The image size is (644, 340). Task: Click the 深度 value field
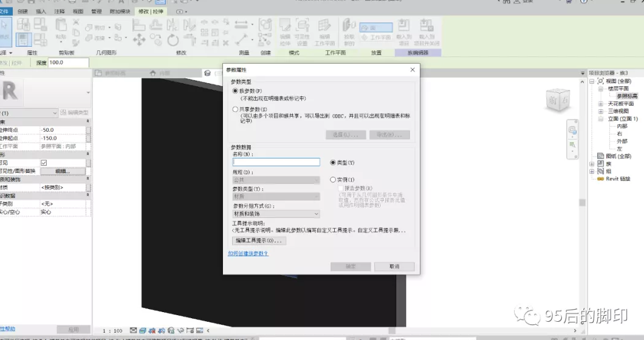click(x=68, y=63)
